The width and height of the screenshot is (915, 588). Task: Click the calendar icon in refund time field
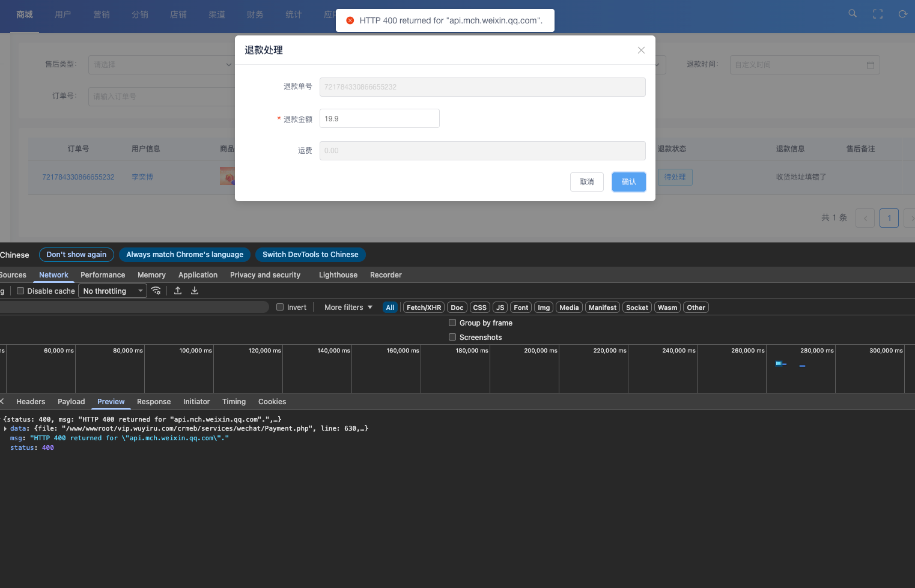pyautogui.click(x=870, y=65)
